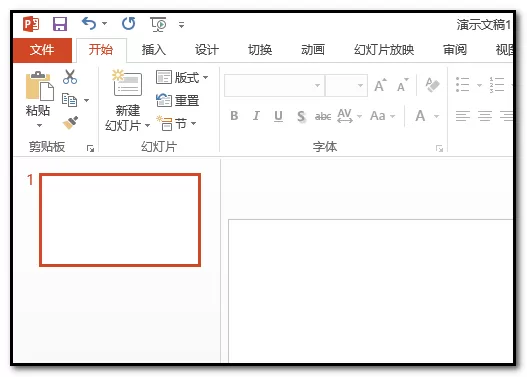Open the copy options dropdown arrow
Viewport: 527px width, 377px height.
[86, 100]
